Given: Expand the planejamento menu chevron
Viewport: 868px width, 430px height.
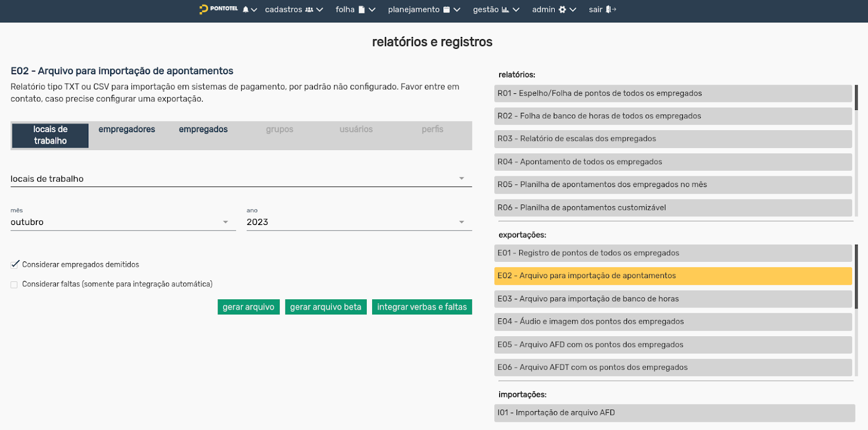Looking at the screenshot, I should (x=457, y=10).
